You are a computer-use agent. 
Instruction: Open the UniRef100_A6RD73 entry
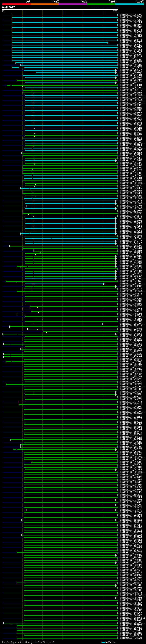(x=131, y=306)
